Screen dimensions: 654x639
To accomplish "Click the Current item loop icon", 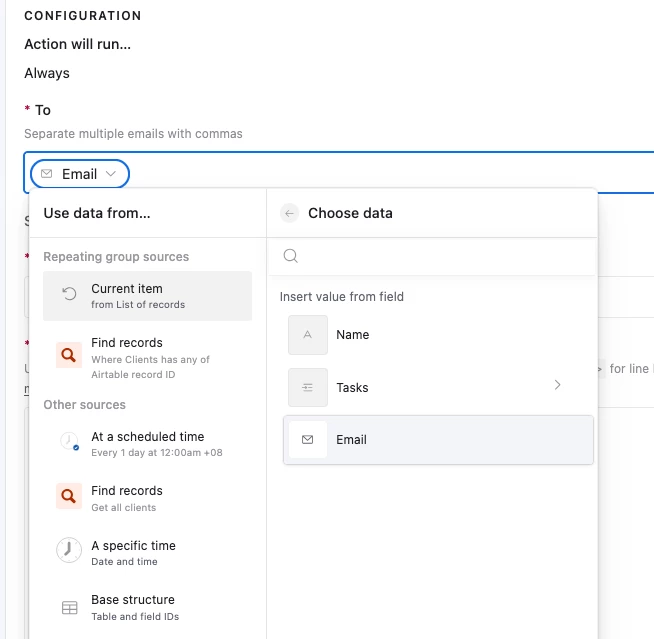I will (x=69, y=295).
